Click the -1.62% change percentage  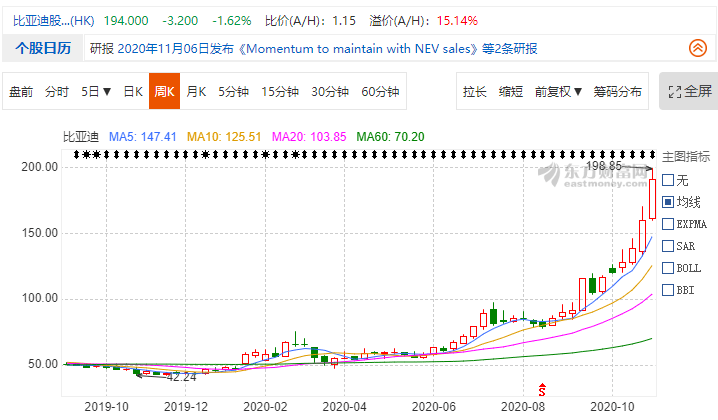[232, 21]
